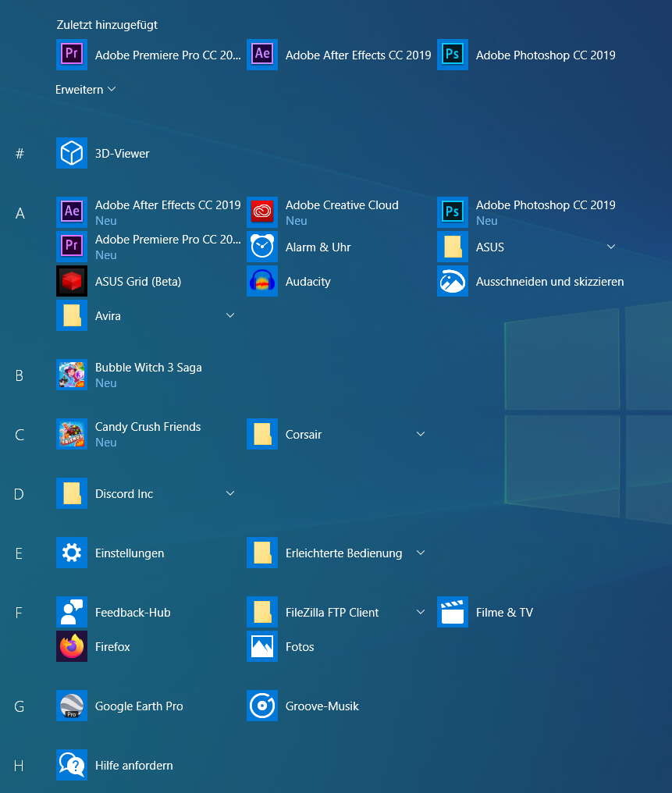Click the Discord Inc folder icon
Viewport: 672px width, 793px height.
(x=71, y=493)
